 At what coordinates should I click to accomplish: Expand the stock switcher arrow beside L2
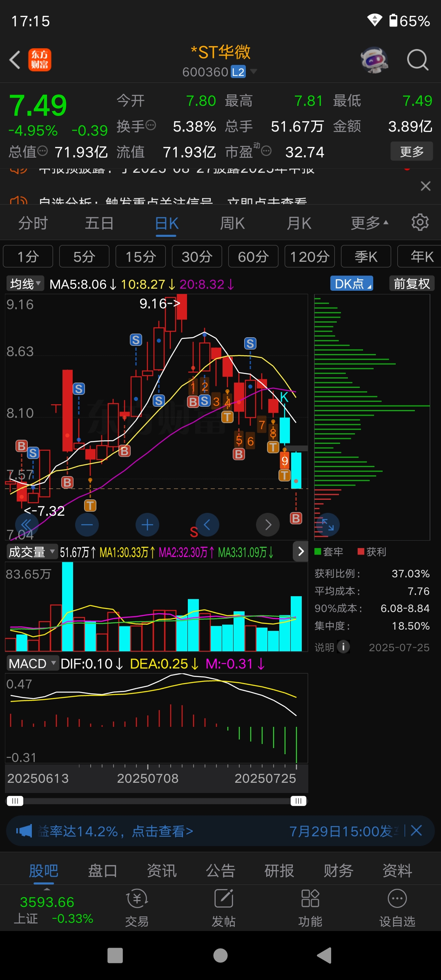pos(254,72)
